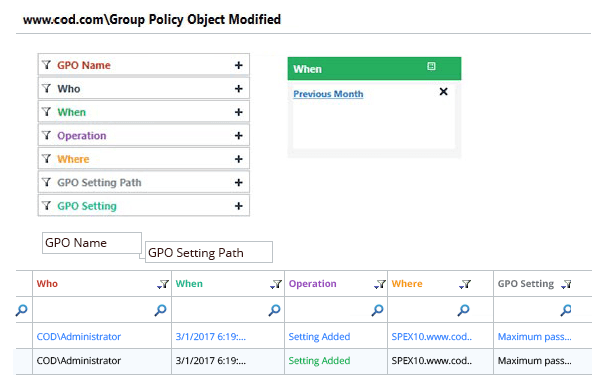Expand the GPO Setting Path filter plus
612x382 pixels.
pyautogui.click(x=238, y=182)
